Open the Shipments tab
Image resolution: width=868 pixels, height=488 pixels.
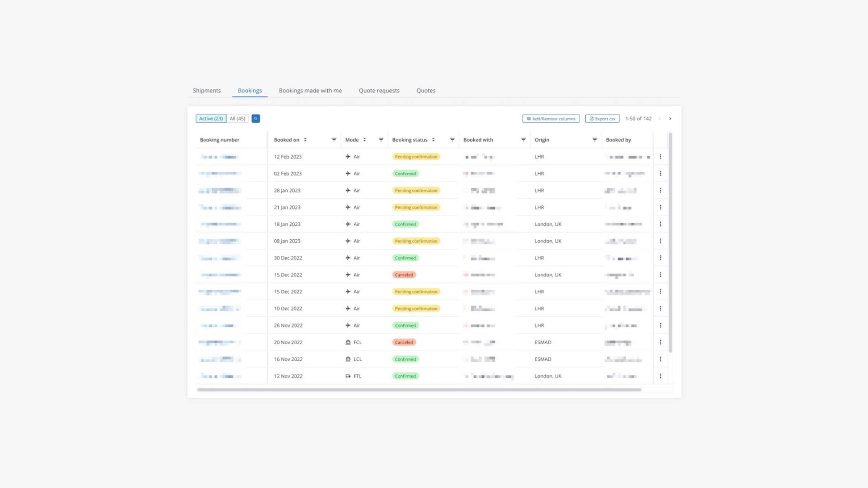(207, 90)
